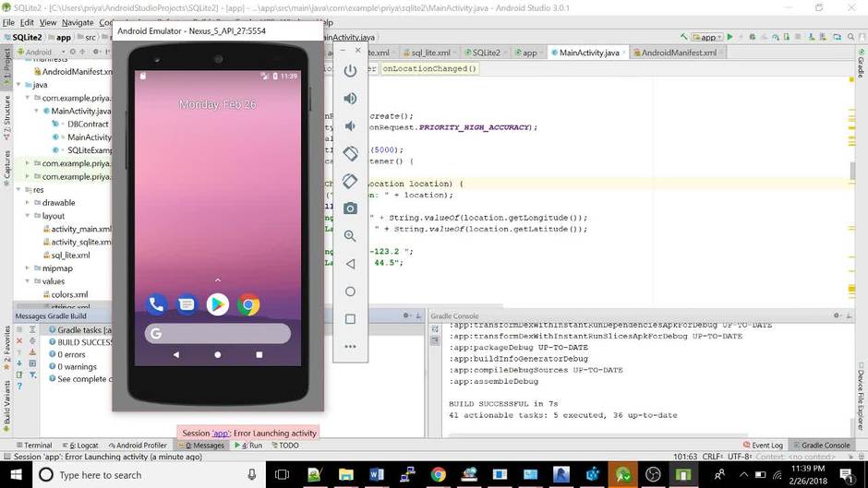The image size is (868, 488).
Task: Open Phone app on emulator home screen
Action: pos(157,304)
